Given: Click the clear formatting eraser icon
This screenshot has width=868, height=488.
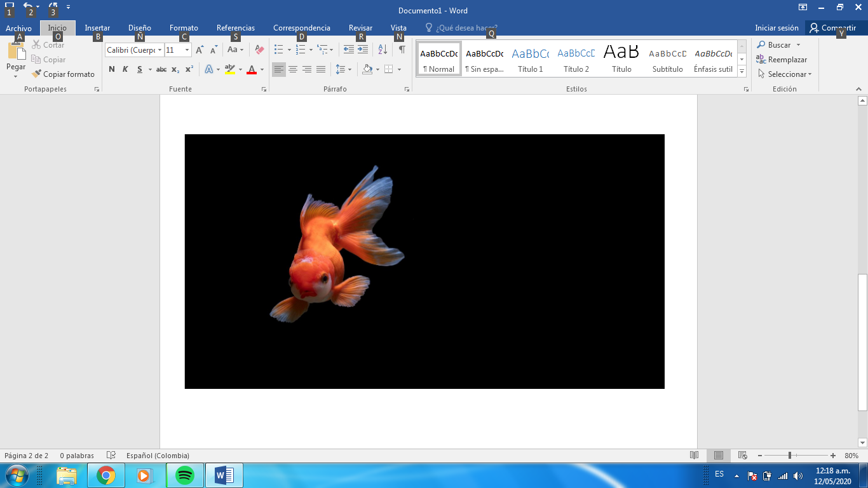Looking at the screenshot, I should (259, 50).
